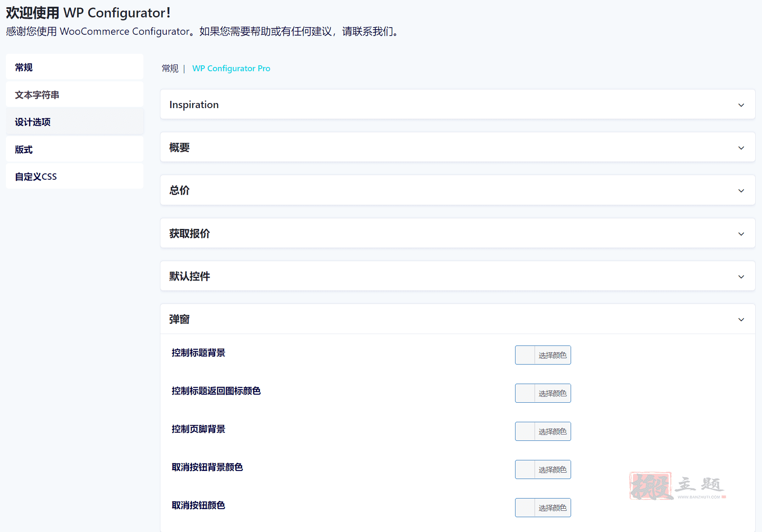
Task: Expand the 总价 section chevron
Action: (741, 190)
